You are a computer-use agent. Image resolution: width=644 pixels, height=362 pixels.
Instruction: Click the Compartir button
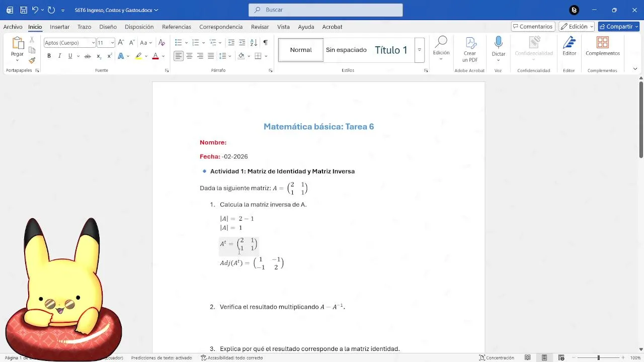click(x=618, y=27)
